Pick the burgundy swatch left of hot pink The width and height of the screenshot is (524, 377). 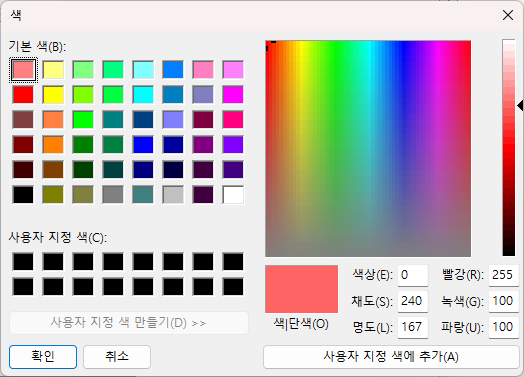[203, 120]
